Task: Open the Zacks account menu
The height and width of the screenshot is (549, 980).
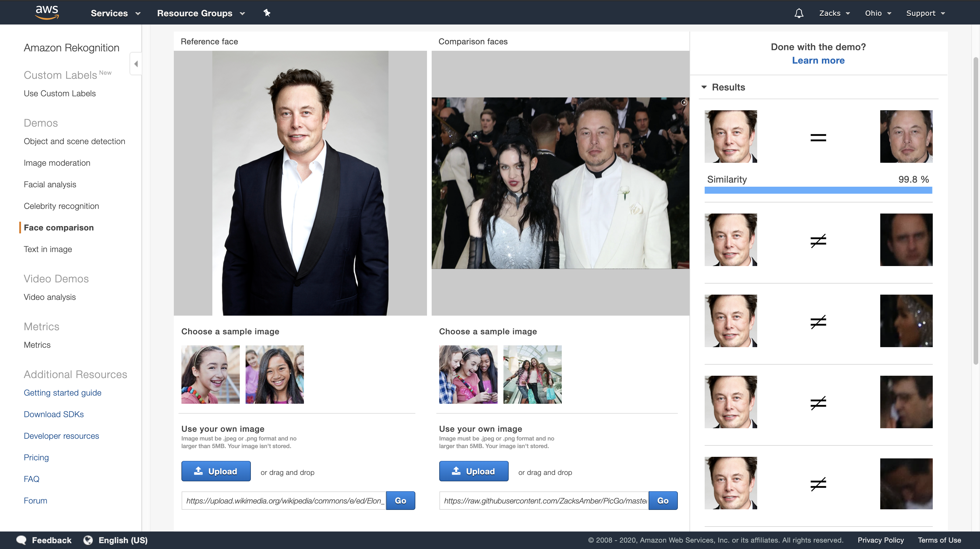Action: 834,13
